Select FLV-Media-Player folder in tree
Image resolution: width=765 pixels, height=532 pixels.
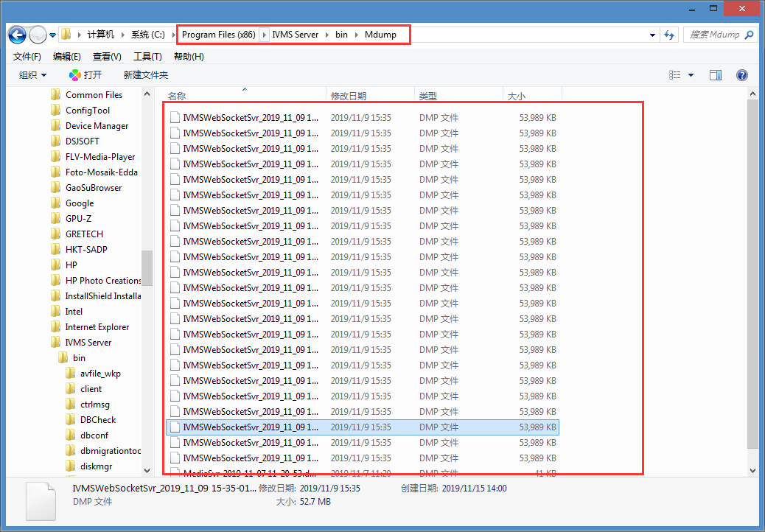[100, 157]
